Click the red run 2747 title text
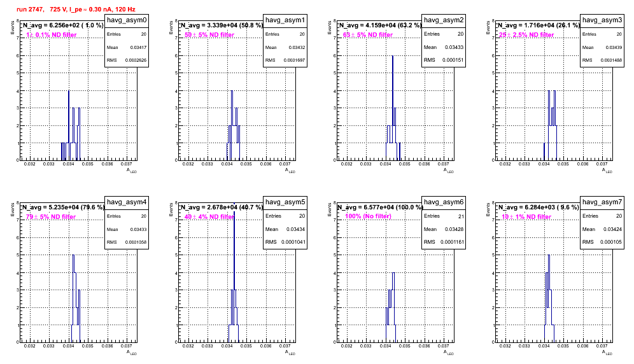 coord(76,9)
